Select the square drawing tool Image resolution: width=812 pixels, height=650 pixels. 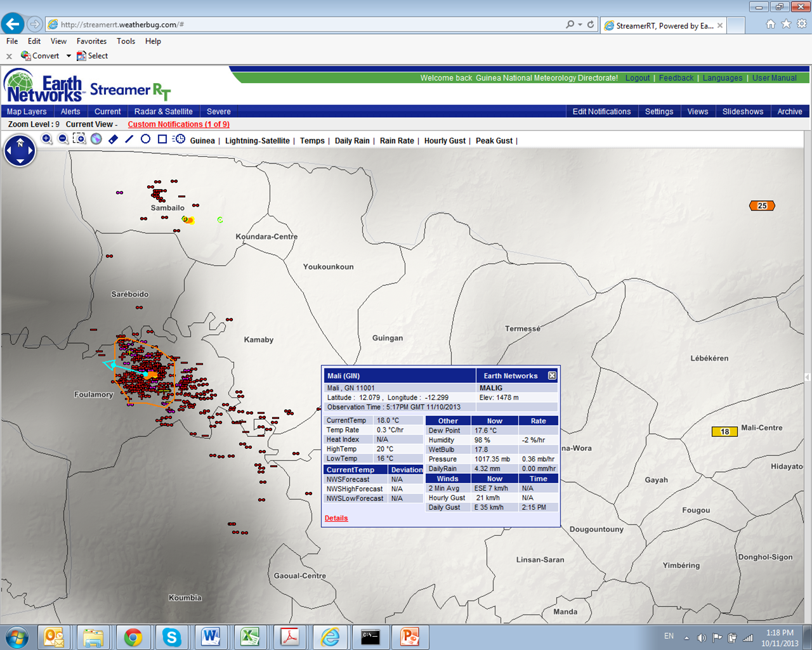[162, 139]
